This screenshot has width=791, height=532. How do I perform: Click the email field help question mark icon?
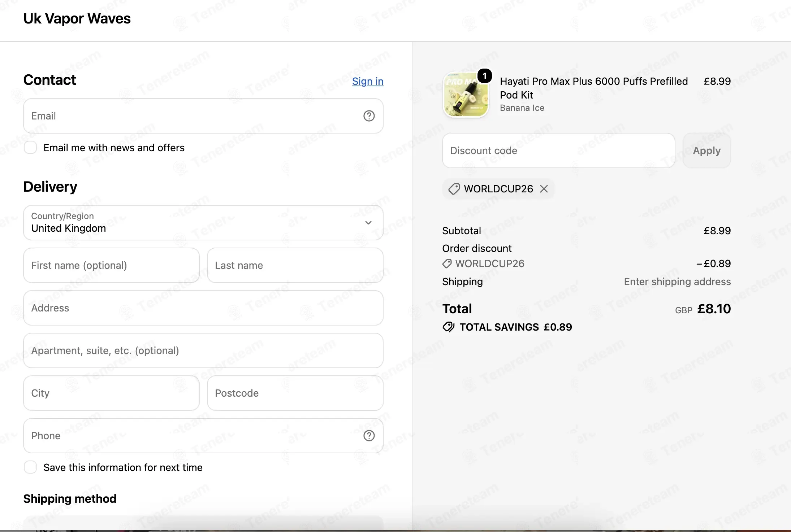point(369,116)
